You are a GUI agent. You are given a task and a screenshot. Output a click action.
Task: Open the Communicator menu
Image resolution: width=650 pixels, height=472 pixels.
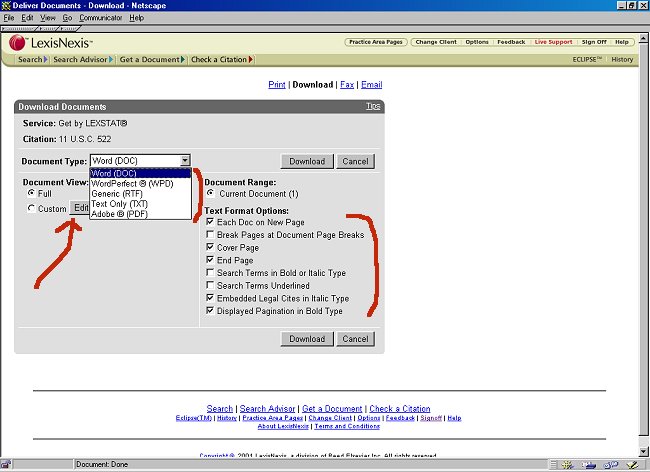[x=101, y=18]
